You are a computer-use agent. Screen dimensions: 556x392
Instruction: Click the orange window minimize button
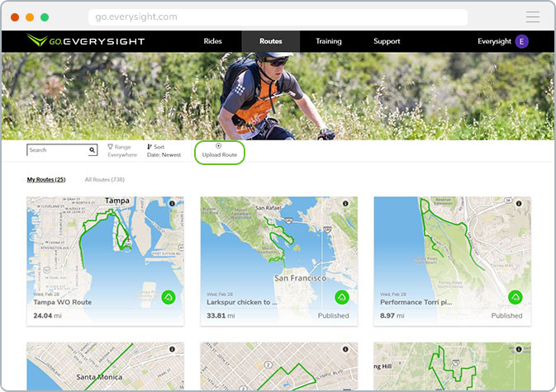pyautogui.click(x=30, y=17)
